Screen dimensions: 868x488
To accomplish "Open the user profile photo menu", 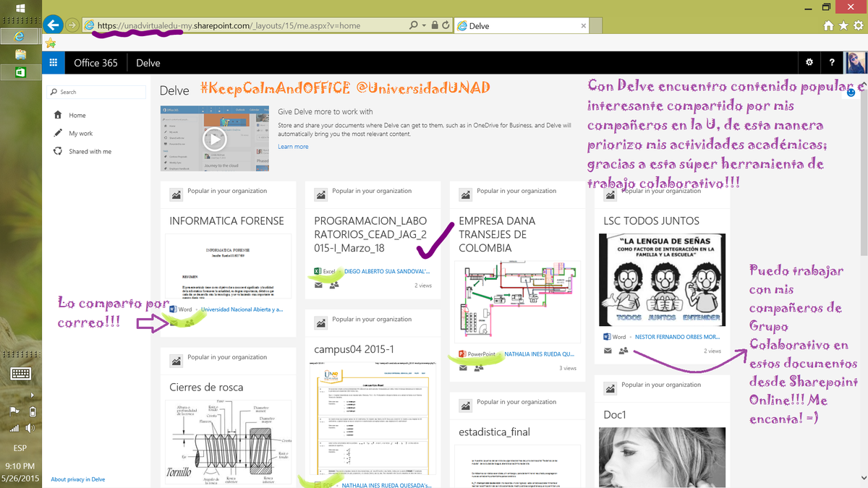I will point(856,63).
